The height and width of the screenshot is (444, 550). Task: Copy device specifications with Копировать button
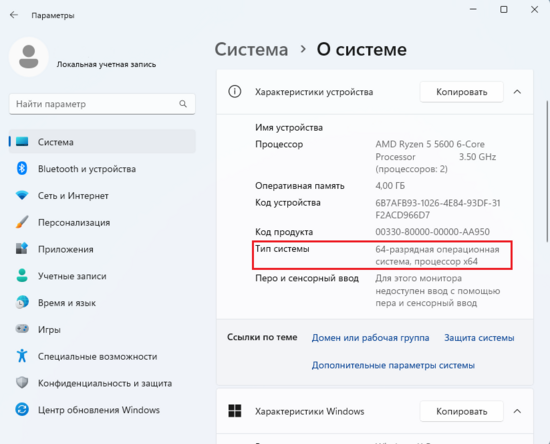(462, 92)
